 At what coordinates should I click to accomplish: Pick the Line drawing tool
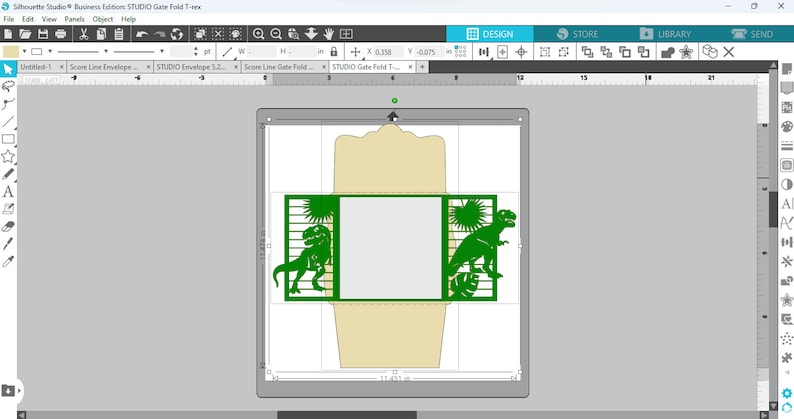(8, 122)
